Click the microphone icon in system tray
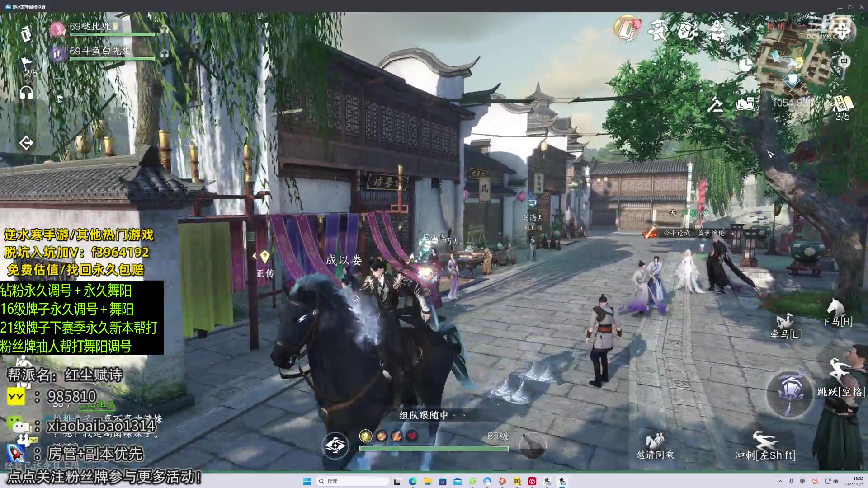 click(x=791, y=481)
